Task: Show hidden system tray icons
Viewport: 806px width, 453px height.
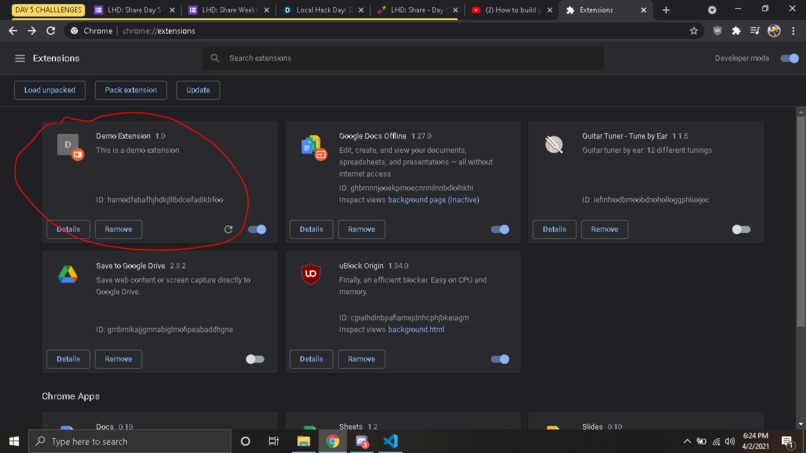Action: point(687,441)
